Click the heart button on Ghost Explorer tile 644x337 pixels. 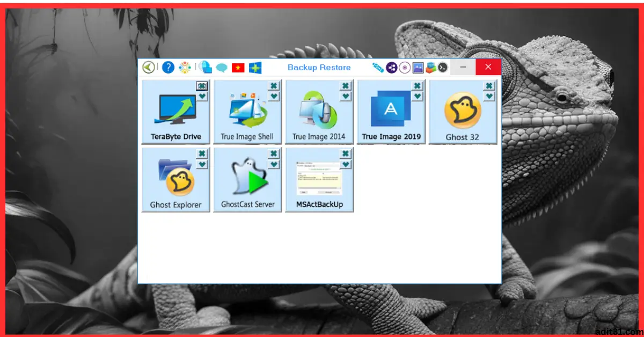[x=202, y=164]
